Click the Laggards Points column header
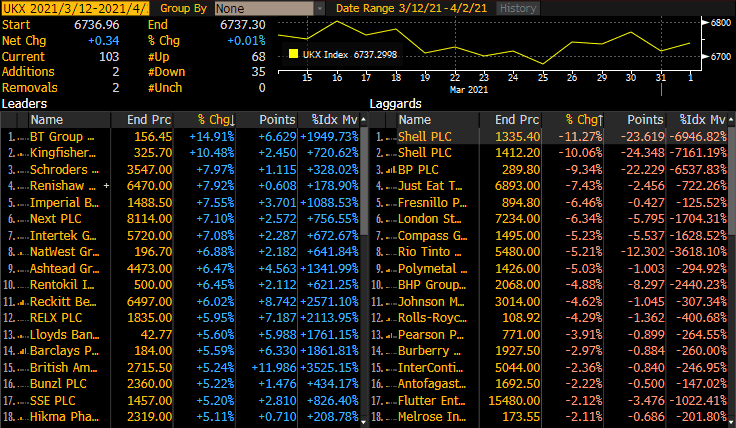Screen dimensions: 736x428 635,120
